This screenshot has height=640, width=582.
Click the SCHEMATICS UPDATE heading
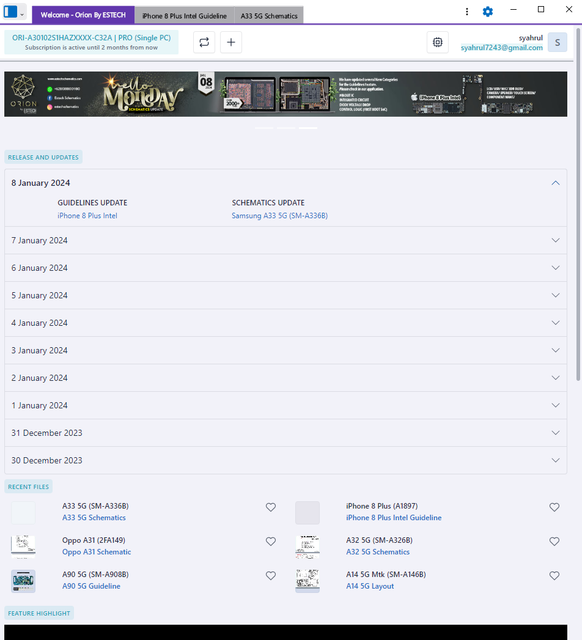click(x=268, y=203)
